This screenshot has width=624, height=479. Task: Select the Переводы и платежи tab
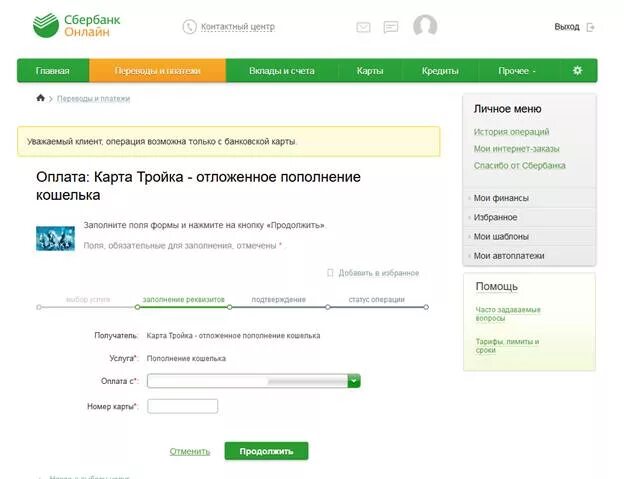tap(158, 70)
